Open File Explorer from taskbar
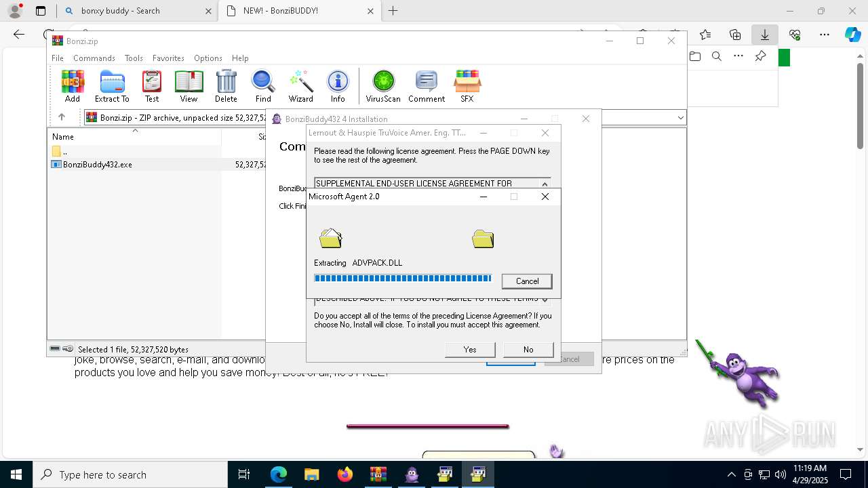Image resolution: width=868 pixels, height=488 pixels. pos(311,474)
